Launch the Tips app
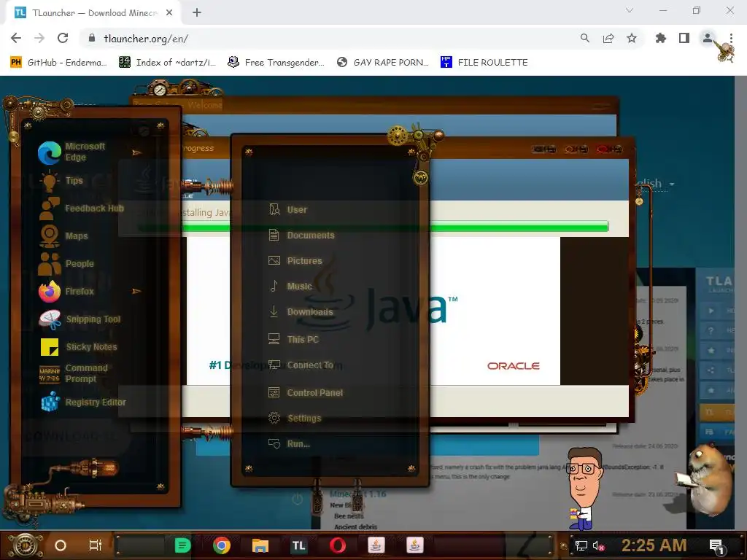The width and height of the screenshot is (747, 560). click(62, 181)
